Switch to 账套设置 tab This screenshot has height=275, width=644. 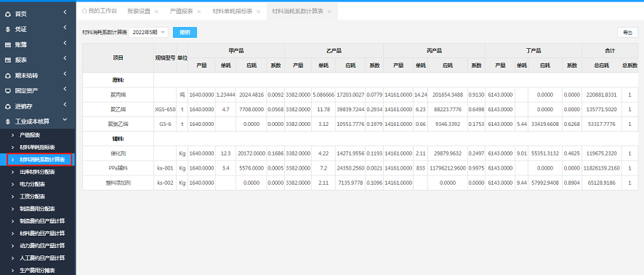click(x=139, y=12)
